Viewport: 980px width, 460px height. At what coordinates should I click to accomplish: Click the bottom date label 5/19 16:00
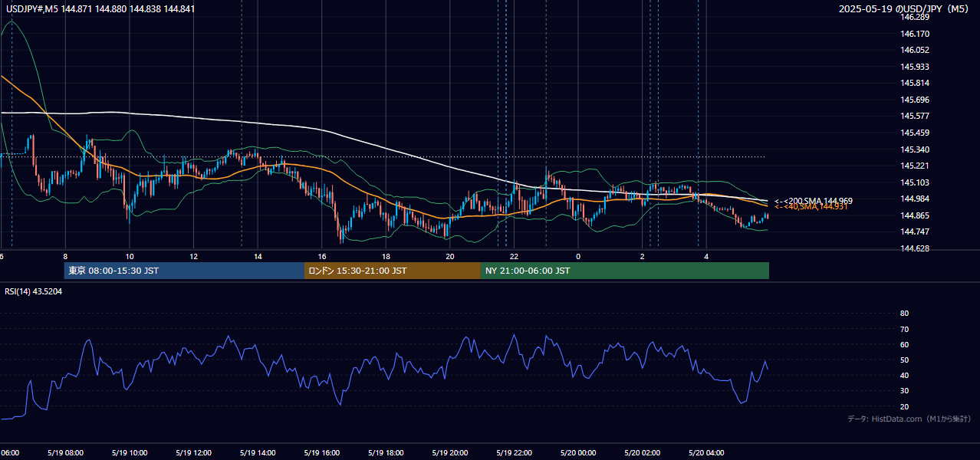(321, 452)
